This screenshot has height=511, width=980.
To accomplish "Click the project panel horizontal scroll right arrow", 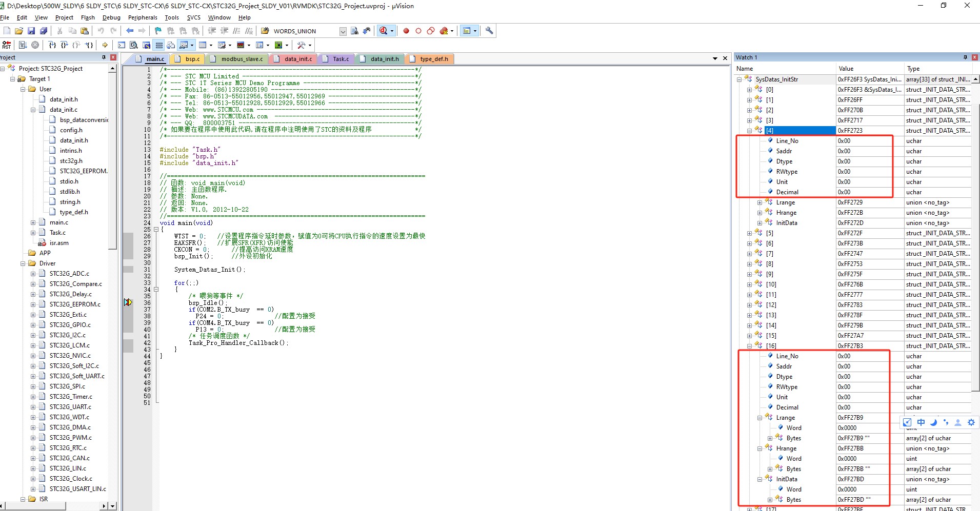I will pos(104,506).
